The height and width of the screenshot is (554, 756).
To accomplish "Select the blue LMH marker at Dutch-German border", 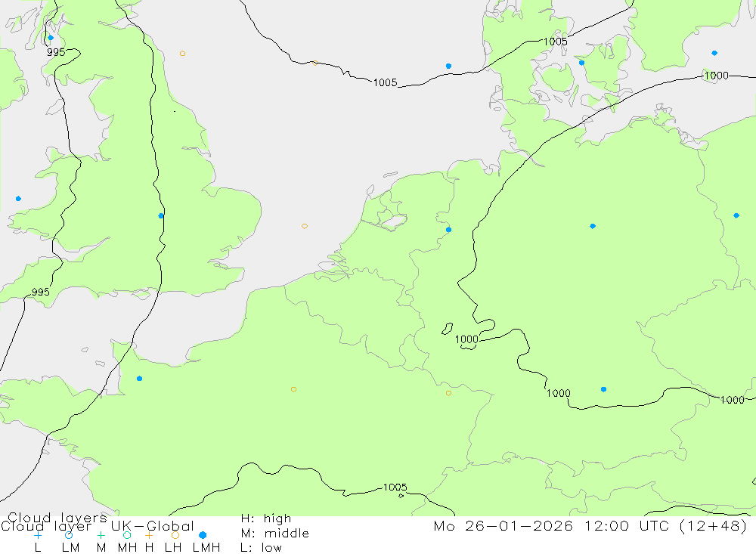I will [x=448, y=230].
